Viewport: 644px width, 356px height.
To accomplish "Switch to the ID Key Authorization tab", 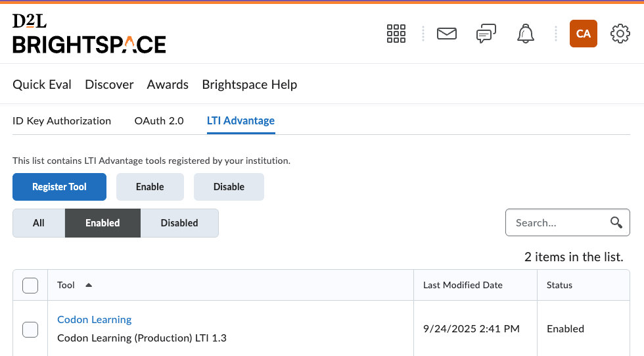I will 62,121.
